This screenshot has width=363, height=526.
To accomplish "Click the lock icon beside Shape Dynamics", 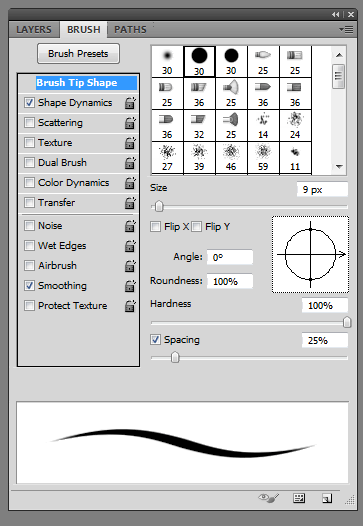I will click(x=130, y=103).
